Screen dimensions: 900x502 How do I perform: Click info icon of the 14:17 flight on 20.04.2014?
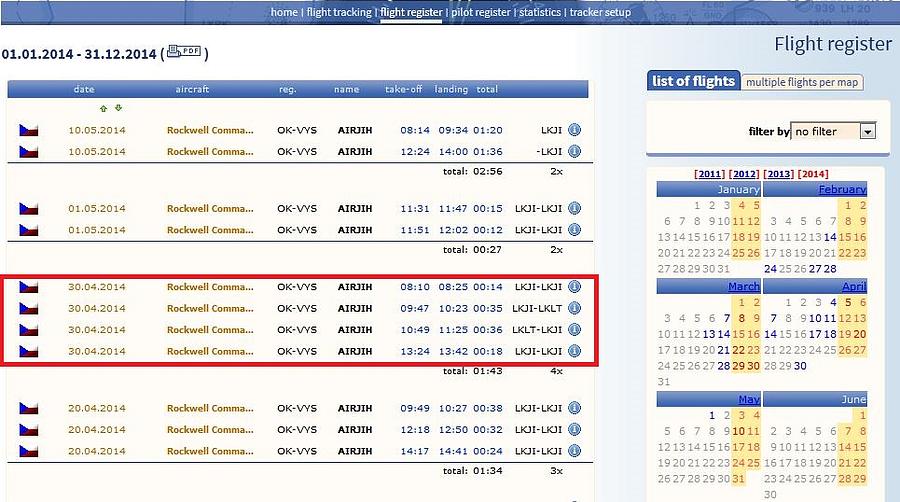point(574,451)
